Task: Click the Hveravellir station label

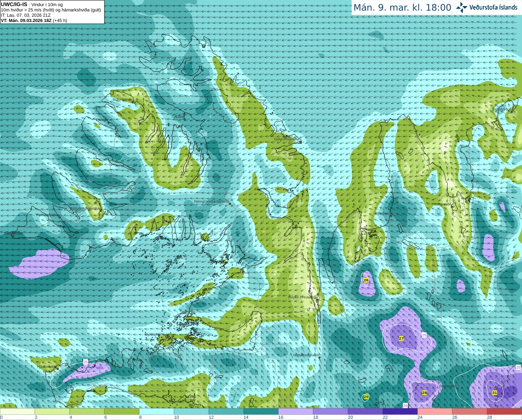Action: click(448, 386)
